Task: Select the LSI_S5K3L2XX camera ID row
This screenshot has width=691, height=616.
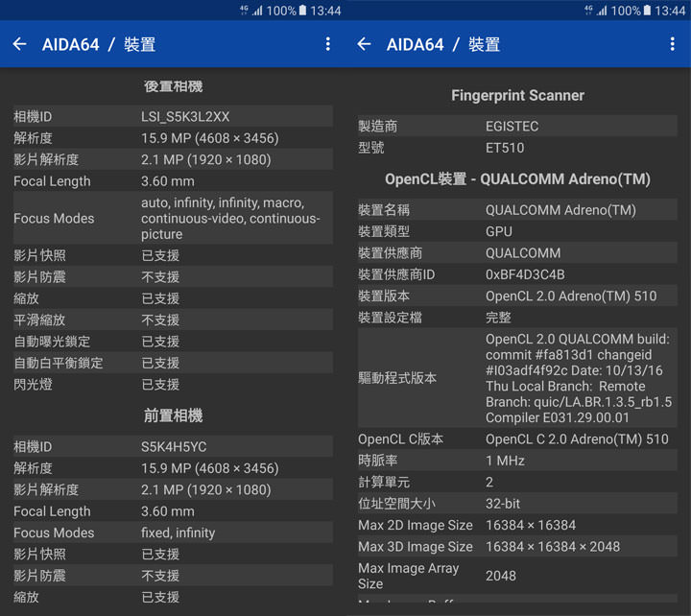Action: (173, 117)
